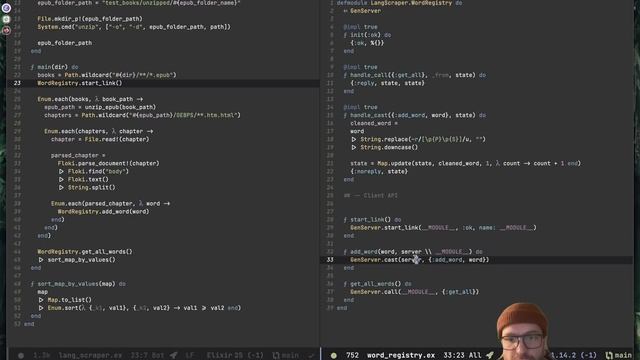Click git branch icon in lang_scraper.ex modeline
The width and height of the screenshot is (640, 360).
pos(276,356)
